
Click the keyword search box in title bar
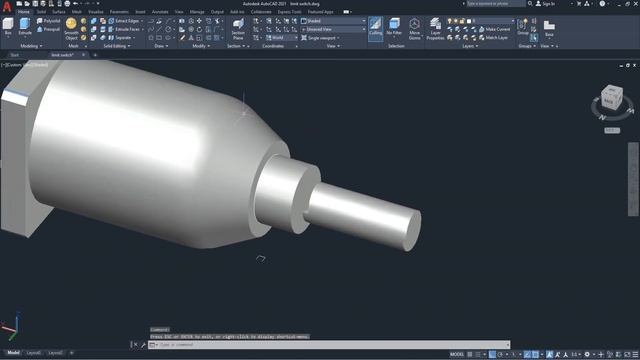(x=496, y=4)
